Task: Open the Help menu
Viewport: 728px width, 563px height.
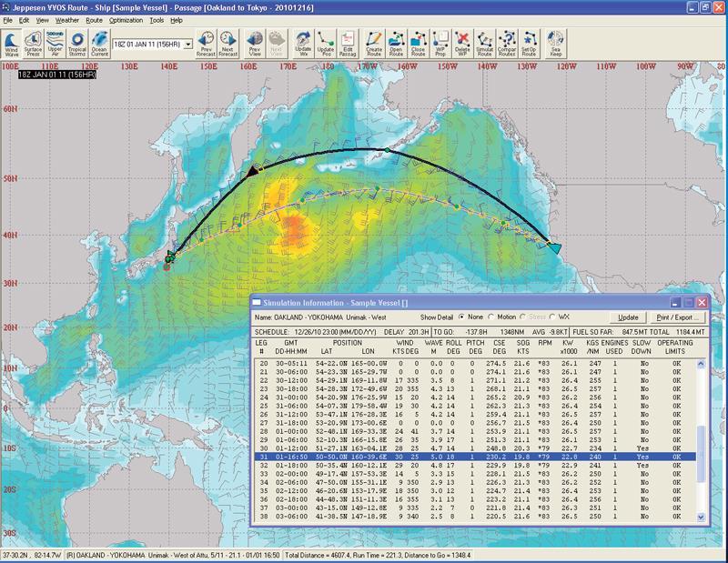Action: pos(177,20)
